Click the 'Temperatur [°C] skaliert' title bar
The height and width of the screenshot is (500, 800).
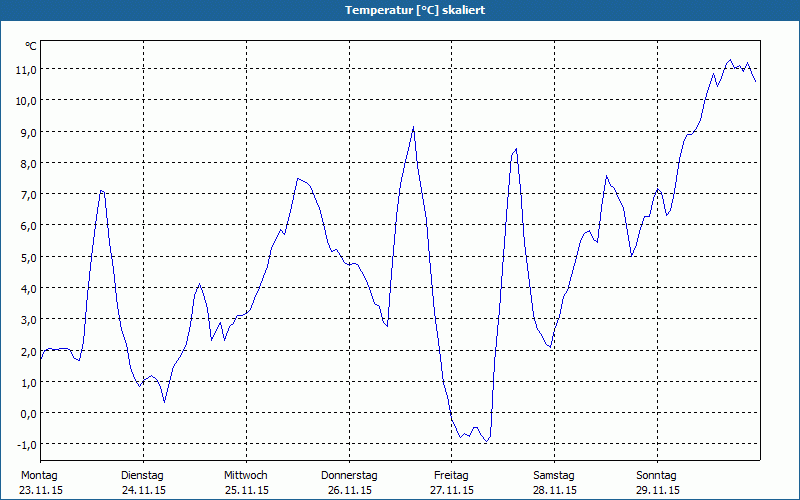click(x=400, y=10)
